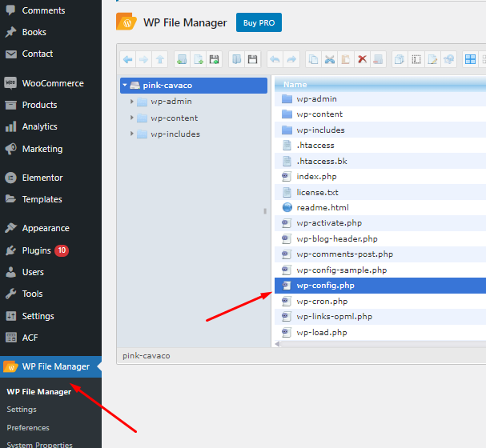Expand the wp-content tree folder arrow
The image size is (486, 448).
(132, 118)
